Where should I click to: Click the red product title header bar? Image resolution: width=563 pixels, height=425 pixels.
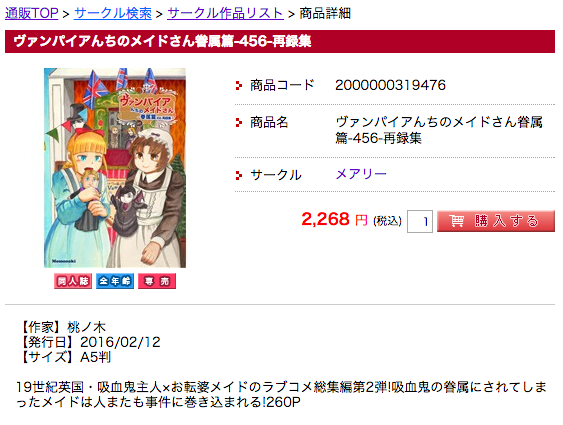(x=280, y=42)
